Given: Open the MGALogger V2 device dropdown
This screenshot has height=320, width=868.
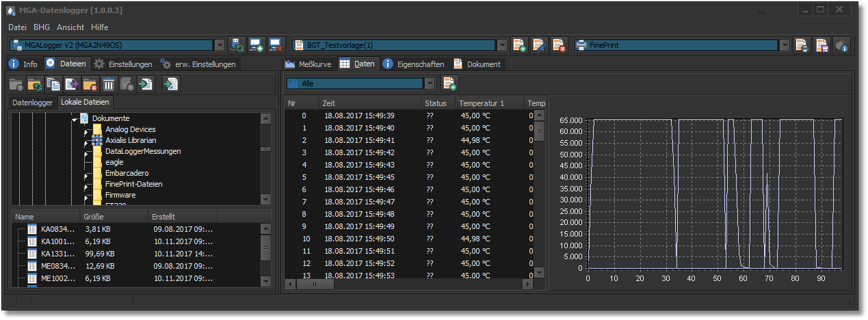Looking at the screenshot, I should pos(220,45).
